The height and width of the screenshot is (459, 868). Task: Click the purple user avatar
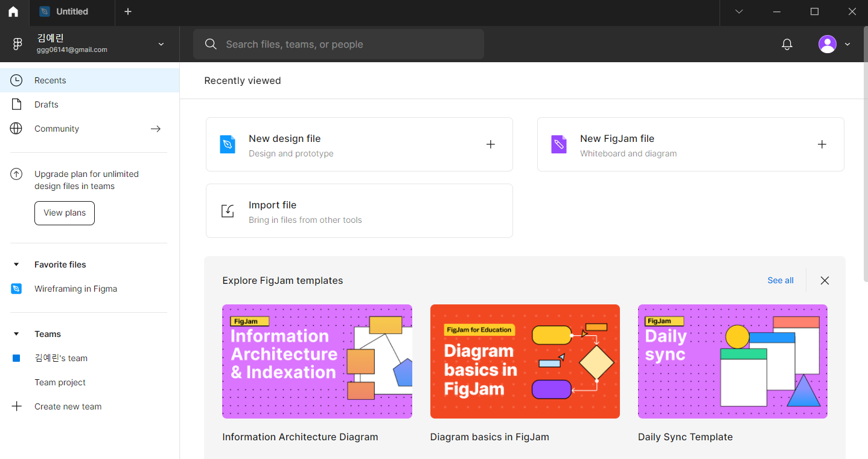828,44
